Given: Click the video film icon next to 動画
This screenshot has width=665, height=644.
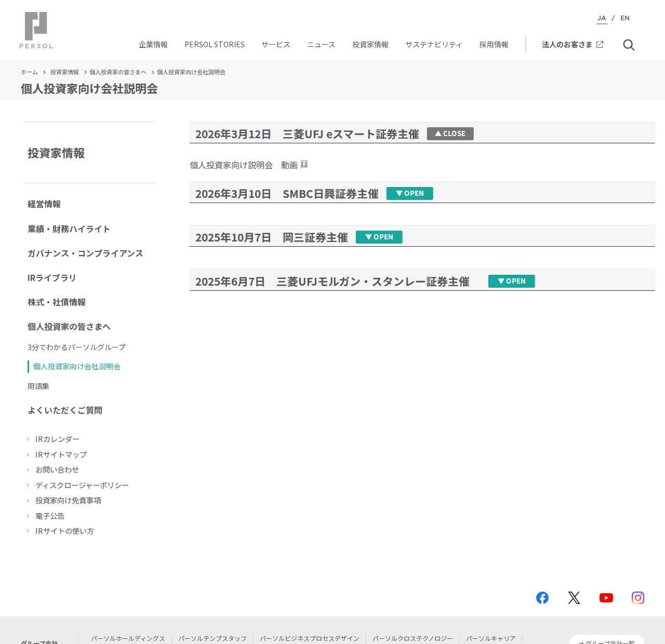Looking at the screenshot, I should click(304, 164).
